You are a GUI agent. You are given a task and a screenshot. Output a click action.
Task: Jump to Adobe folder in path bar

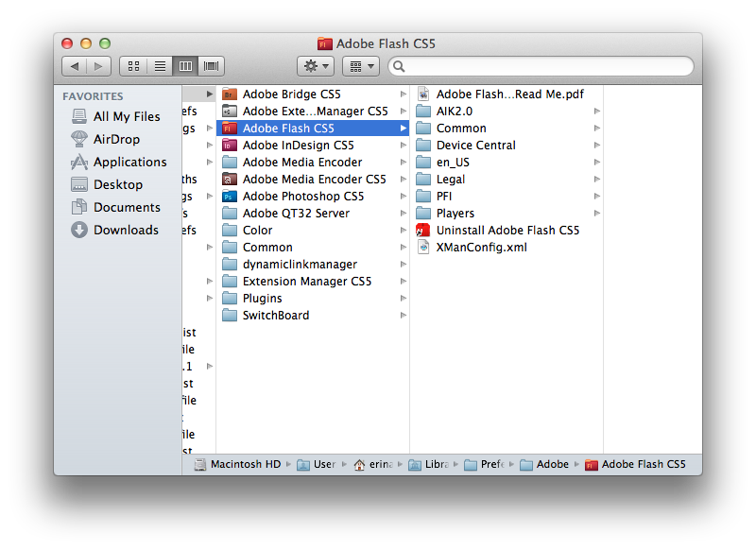(544, 464)
